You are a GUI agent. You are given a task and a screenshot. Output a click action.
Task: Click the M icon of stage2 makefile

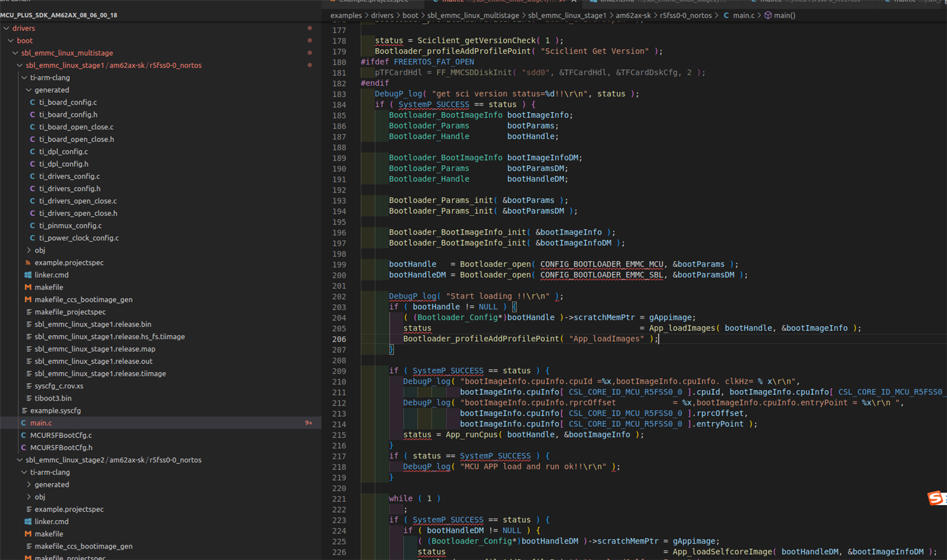tap(28, 534)
